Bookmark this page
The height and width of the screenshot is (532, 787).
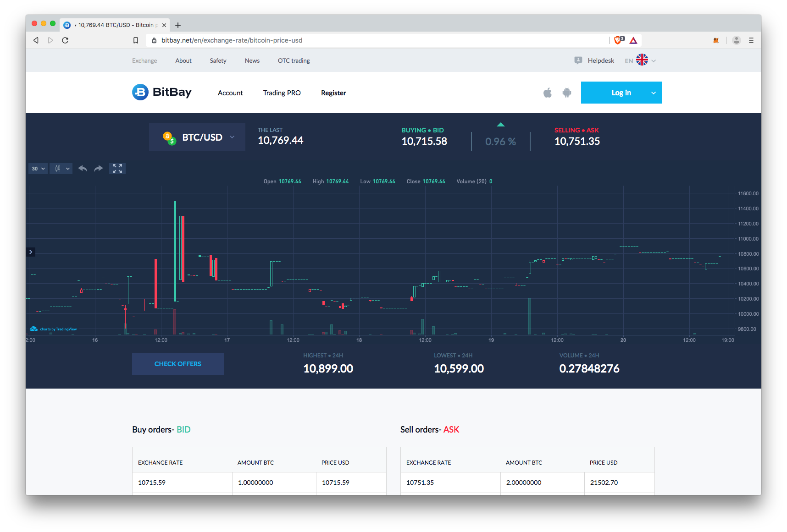[136, 40]
